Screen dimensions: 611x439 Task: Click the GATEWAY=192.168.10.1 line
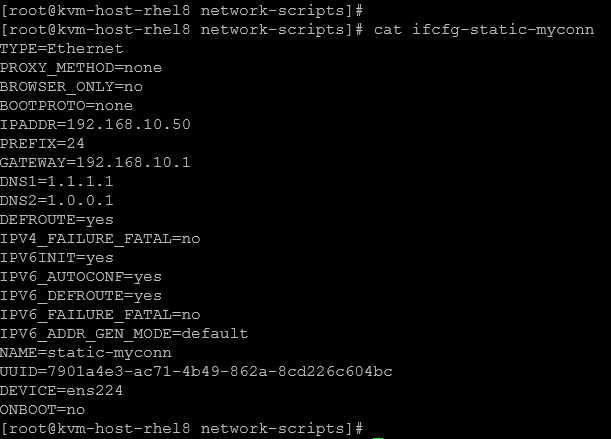pos(95,162)
